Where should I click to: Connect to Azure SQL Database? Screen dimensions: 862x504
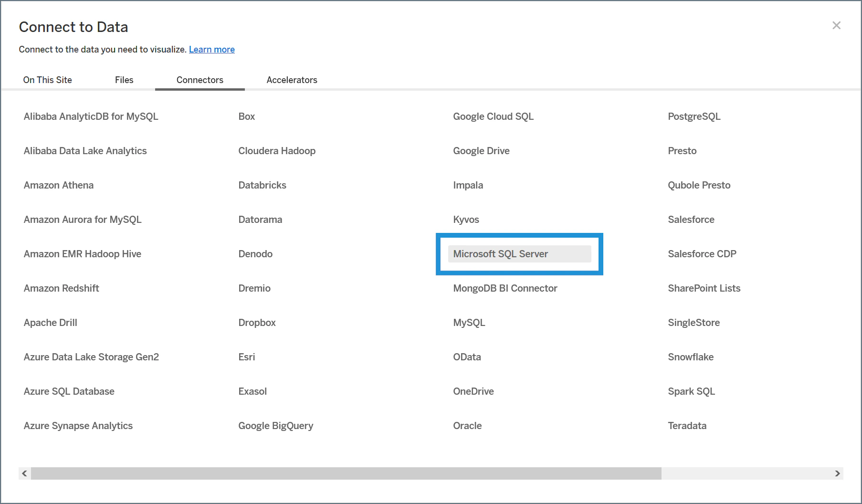[69, 391]
